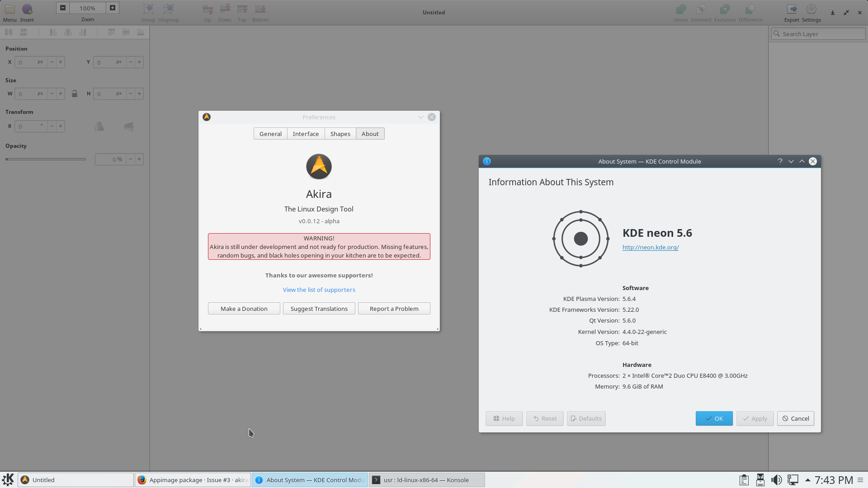Align selected items to top edge

tap(111, 32)
